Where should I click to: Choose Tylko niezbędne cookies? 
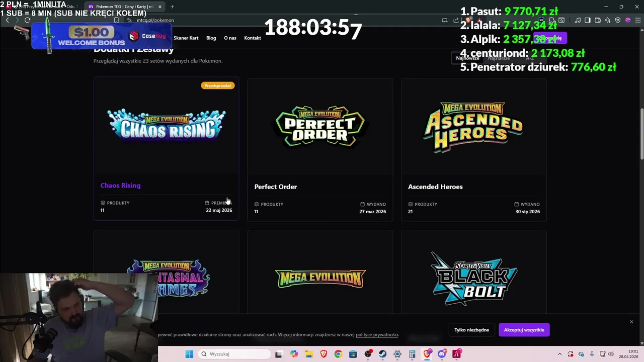(471, 330)
